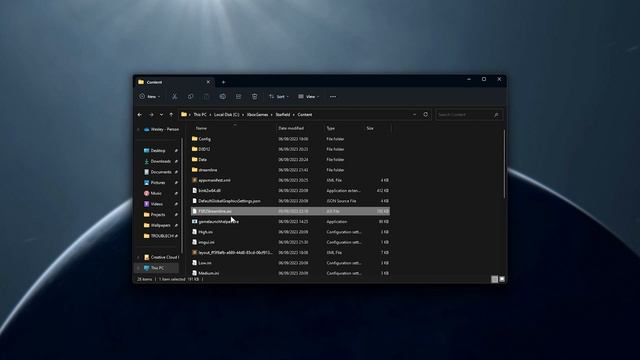This screenshot has height=360, width=640.
Task: Go forward with the Forward arrow
Action: (x=151, y=115)
